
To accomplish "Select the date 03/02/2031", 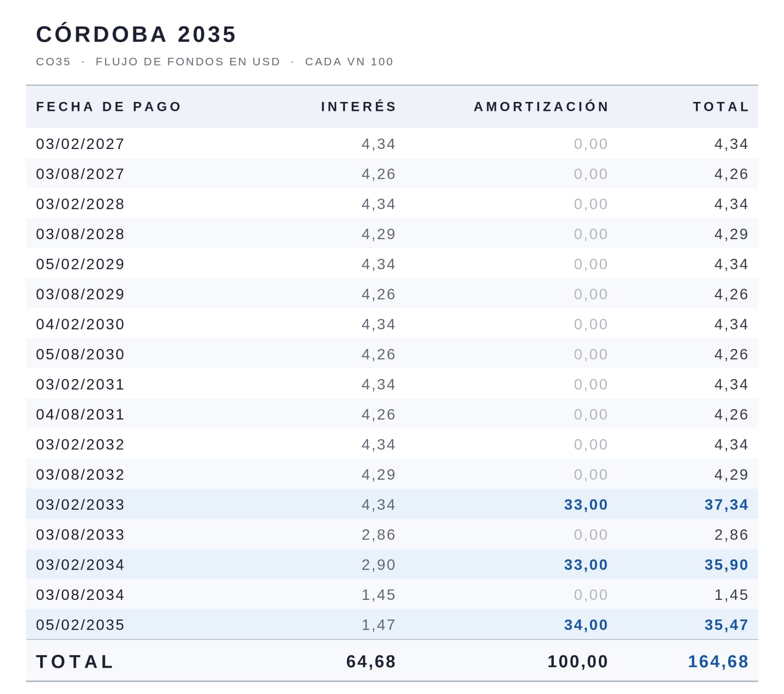I will pyautogui.click(x=80, y=384).
